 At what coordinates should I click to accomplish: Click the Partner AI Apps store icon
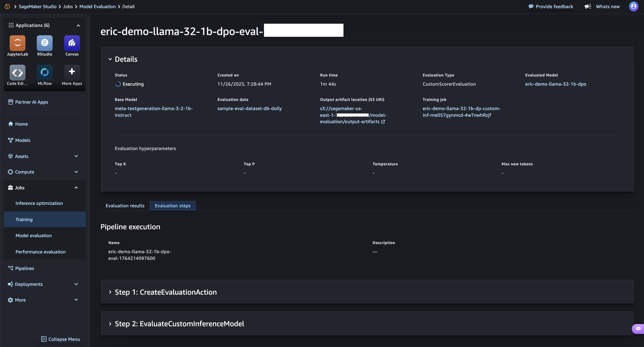click(11, 102)
